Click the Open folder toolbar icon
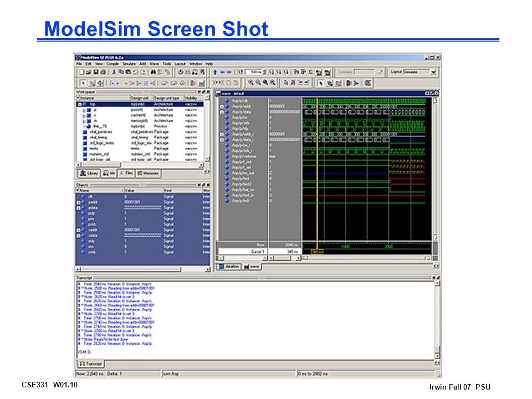Viewport: 532px width, 399px height. pyautogui.click(x=89, y=72)
